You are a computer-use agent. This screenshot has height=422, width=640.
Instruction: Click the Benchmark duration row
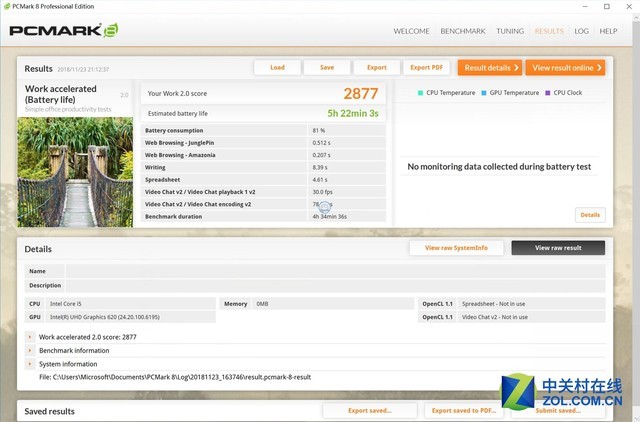(x=263, y=216)
